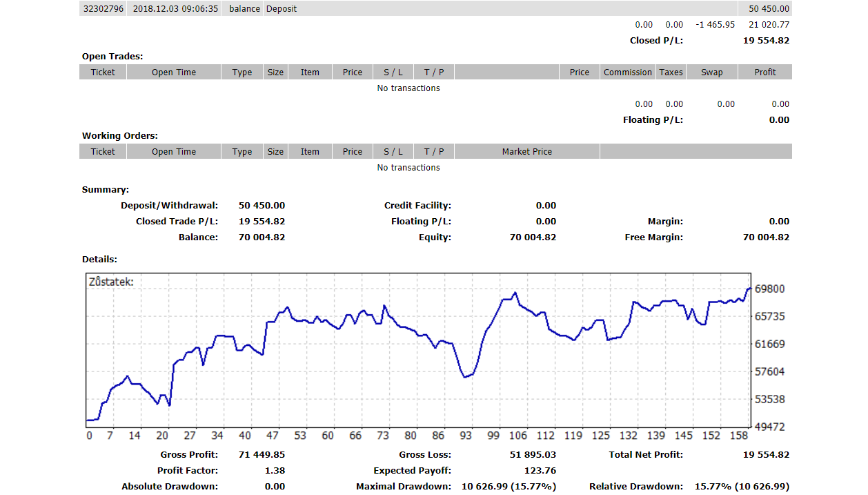The width and height of the screenshot is (868, 495).
Task: Click the 57604 y-axis label
Action: [x=770, y=371]
